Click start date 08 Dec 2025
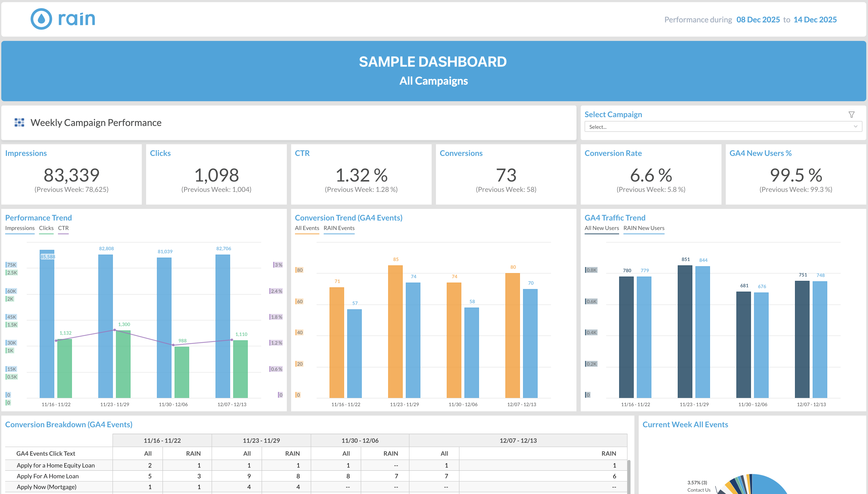 [758, 20]
